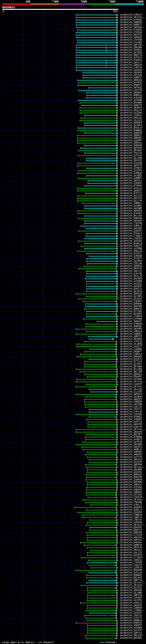
Task: Select hit label UniRef100_B5H312
Action: 131,623
